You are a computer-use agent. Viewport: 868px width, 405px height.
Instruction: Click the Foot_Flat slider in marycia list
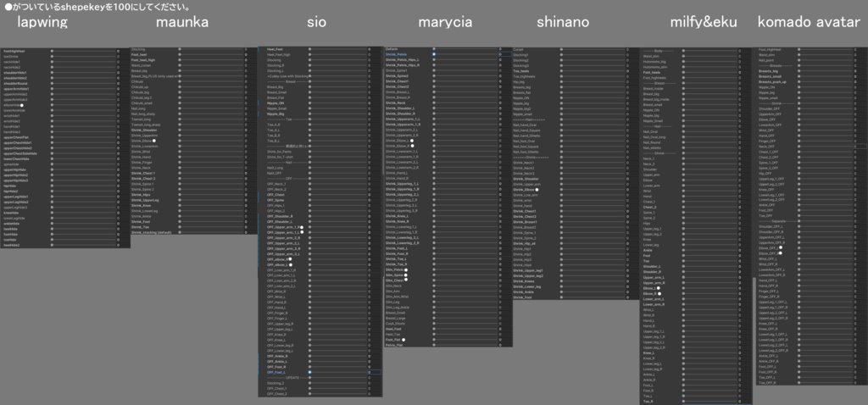point(465,340)
